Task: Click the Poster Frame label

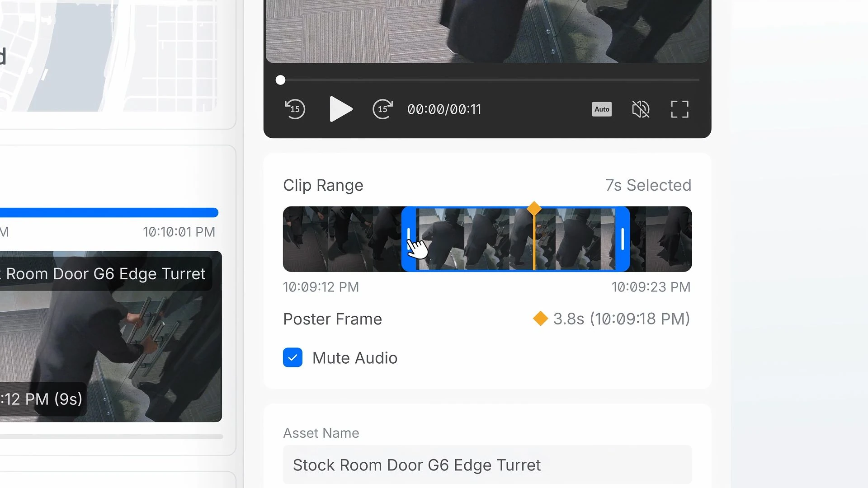Action: point(332,319)
